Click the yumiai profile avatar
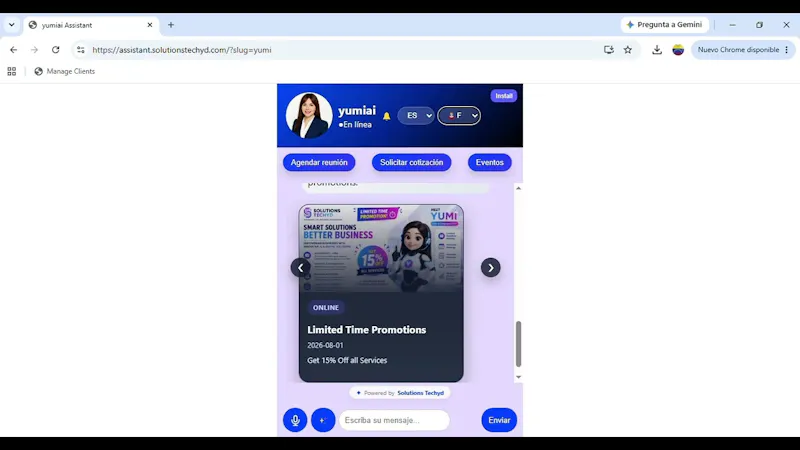The image size is (800, 450). (x=309, y=115)
